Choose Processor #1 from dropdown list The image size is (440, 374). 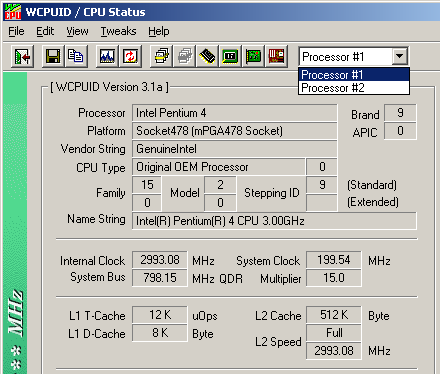pyautogui.click(x=354, y=75)
